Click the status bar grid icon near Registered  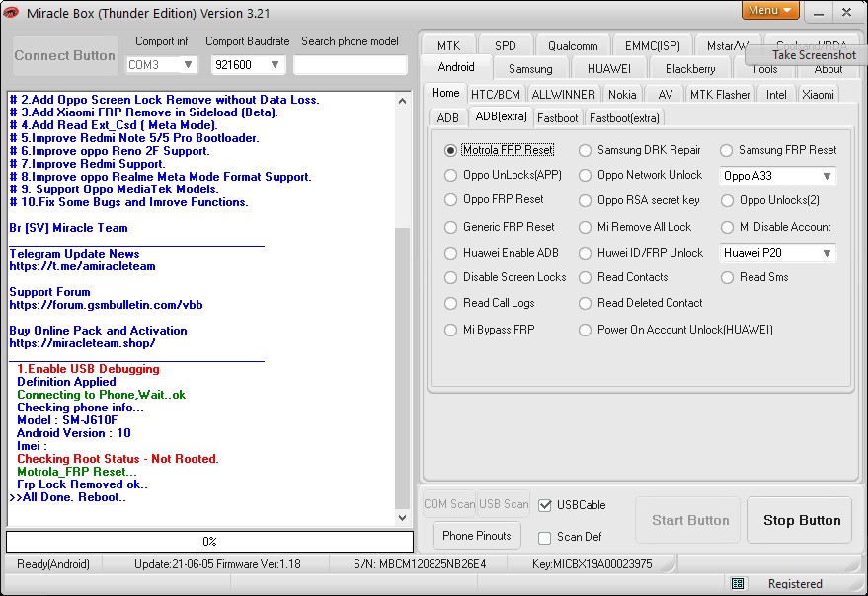(738, 583)
